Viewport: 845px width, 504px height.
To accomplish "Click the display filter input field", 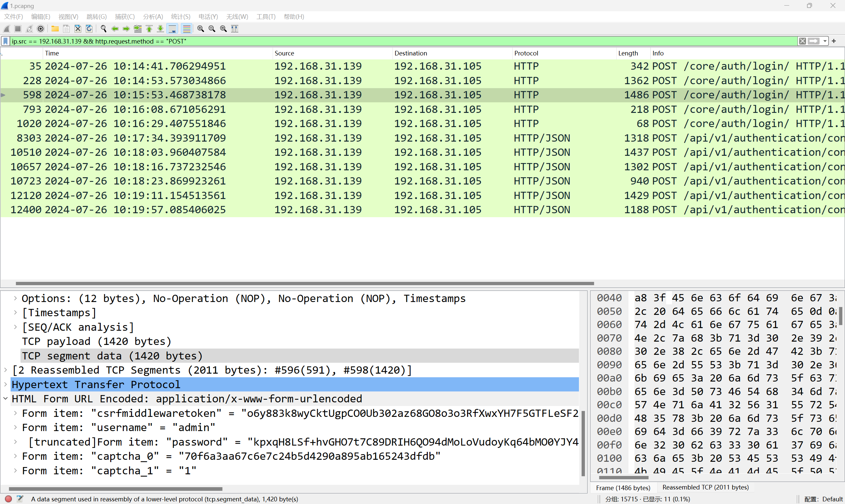I will 403,41.
